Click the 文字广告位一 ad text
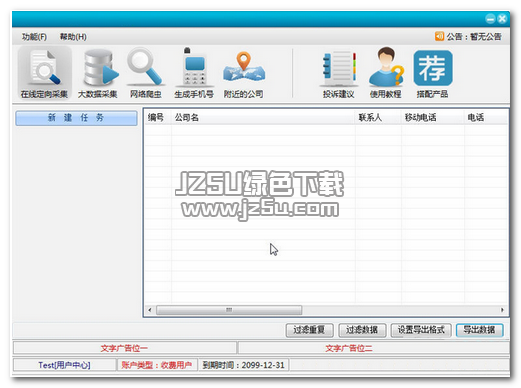The image size is (521, 388). click(124, 348)
